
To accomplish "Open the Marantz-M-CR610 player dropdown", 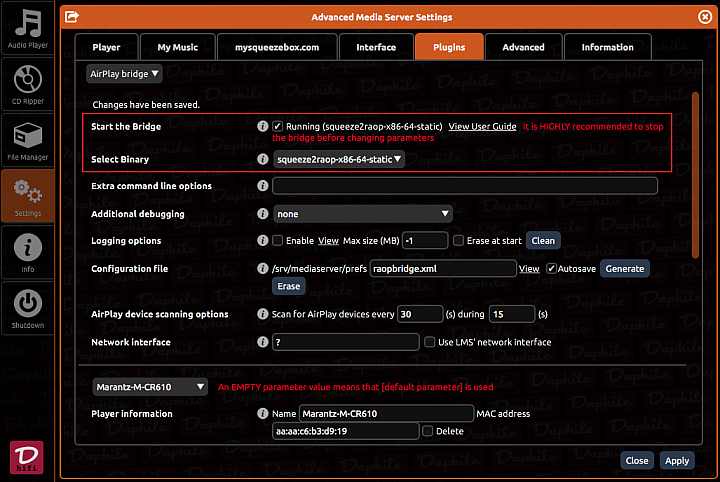I will 150,387.
